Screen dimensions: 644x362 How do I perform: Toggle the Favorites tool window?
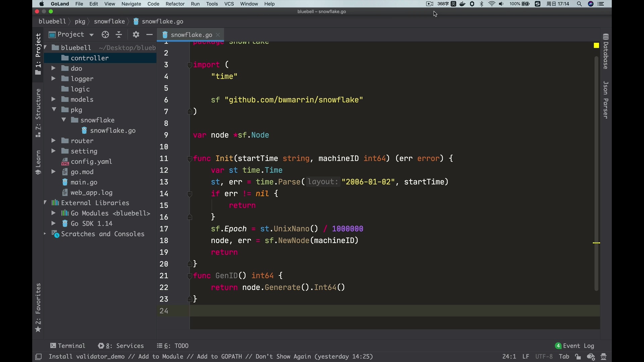click(x=38, y=307)
